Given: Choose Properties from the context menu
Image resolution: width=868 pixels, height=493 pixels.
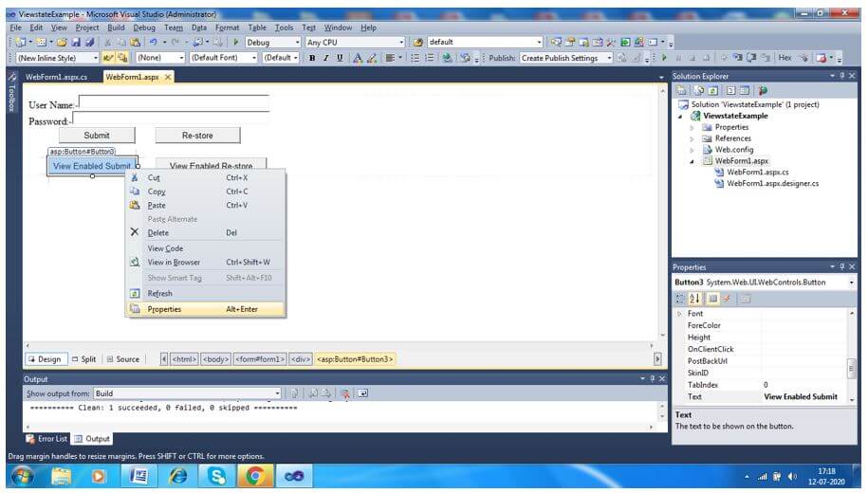Looking at the screenshot, I should coord(205,309).
